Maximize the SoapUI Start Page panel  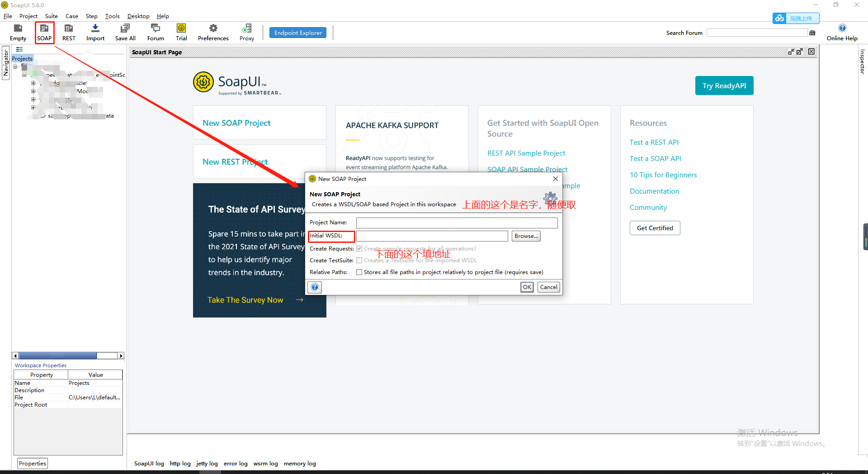click(800, 52)
